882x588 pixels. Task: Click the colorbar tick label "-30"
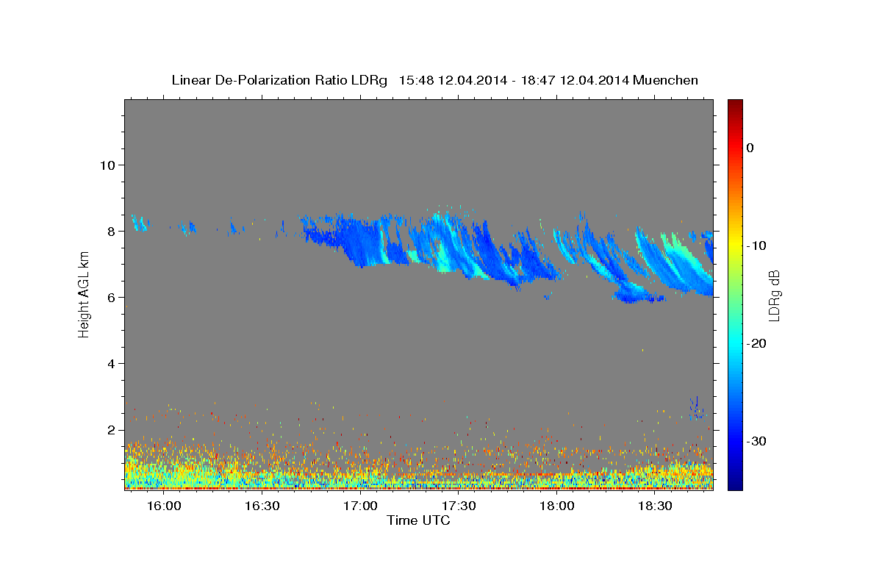(x=756, y=441)
